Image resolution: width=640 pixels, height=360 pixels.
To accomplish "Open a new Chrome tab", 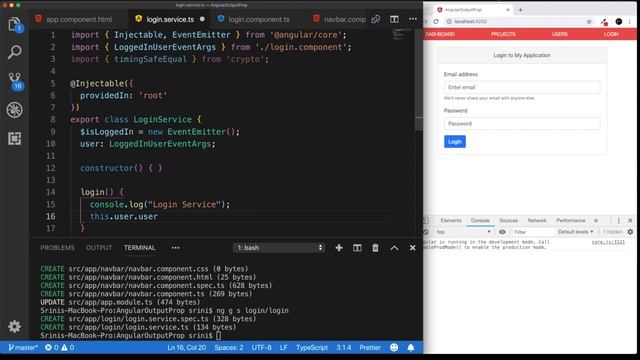I will [x=520, y=10].
